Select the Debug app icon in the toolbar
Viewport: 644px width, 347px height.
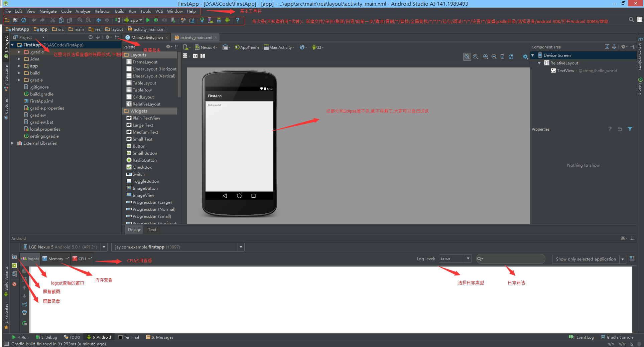pos(156,20)
